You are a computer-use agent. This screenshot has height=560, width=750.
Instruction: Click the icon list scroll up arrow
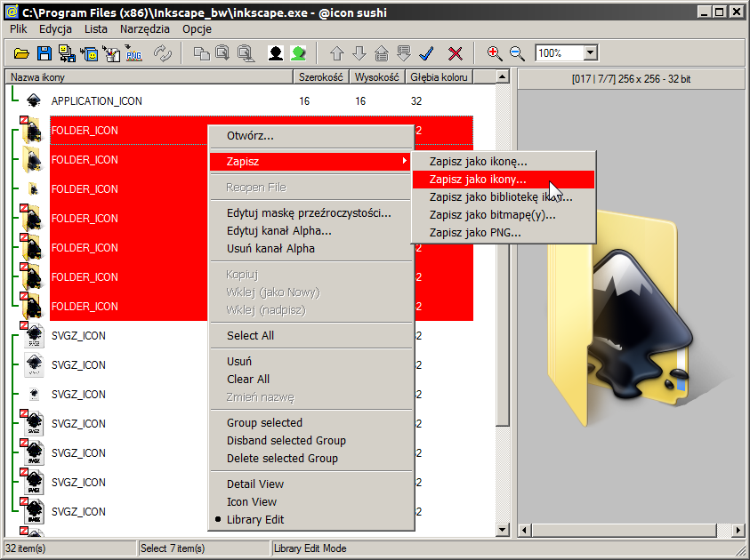[503, 76]
